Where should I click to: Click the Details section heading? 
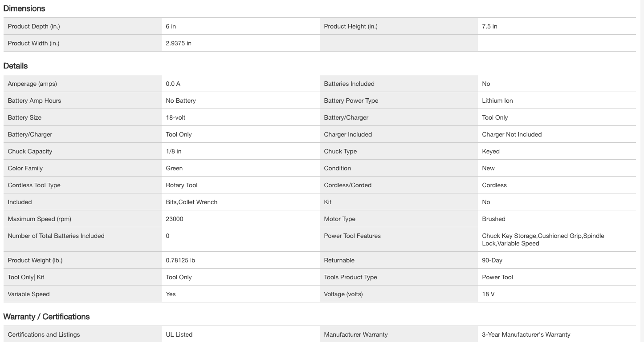pos(16,66)
